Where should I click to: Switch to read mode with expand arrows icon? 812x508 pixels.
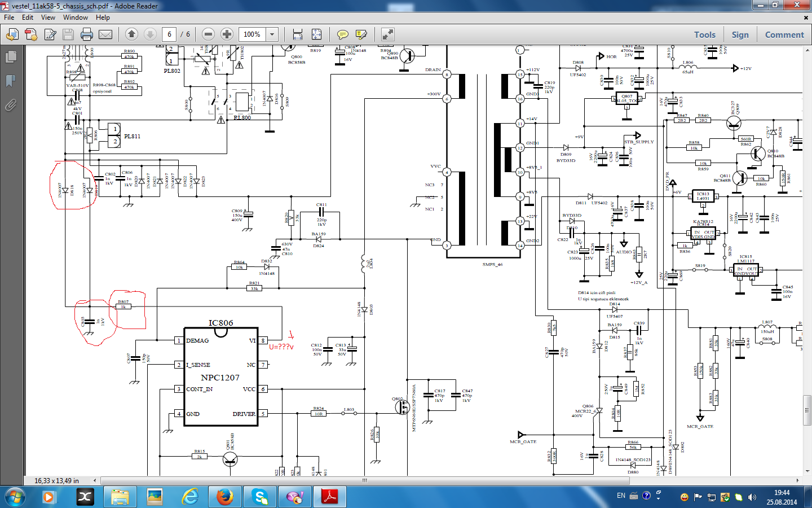(387, 34)
